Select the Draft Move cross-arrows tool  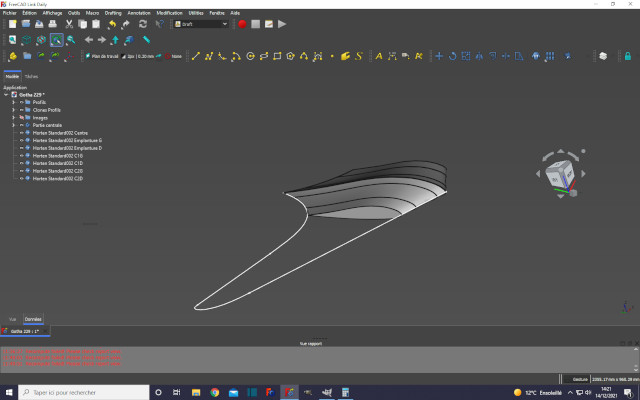pyautogui.click(x=439, y=56)
